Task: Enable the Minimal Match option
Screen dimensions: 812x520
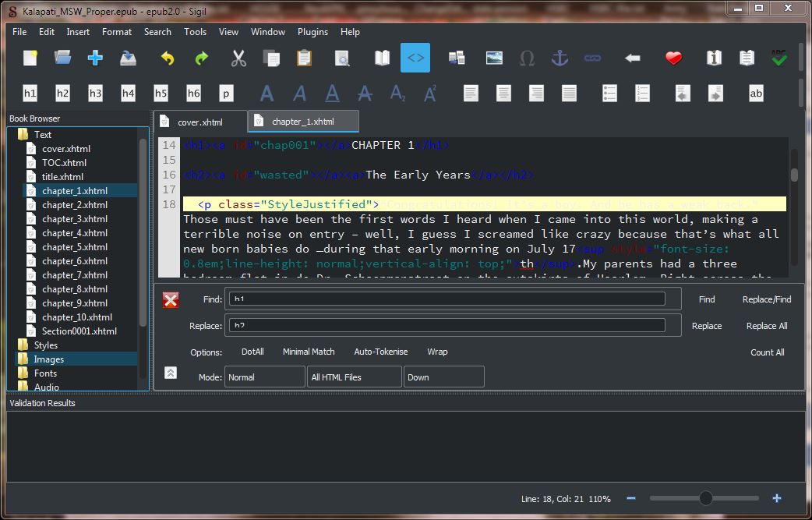Action: 309,352
